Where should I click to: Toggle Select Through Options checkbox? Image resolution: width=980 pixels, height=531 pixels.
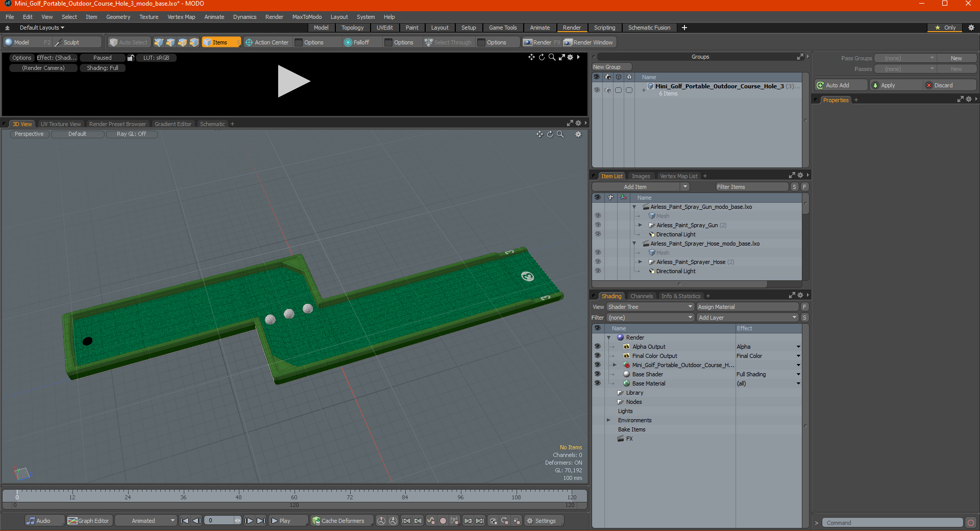coord(481,42)
